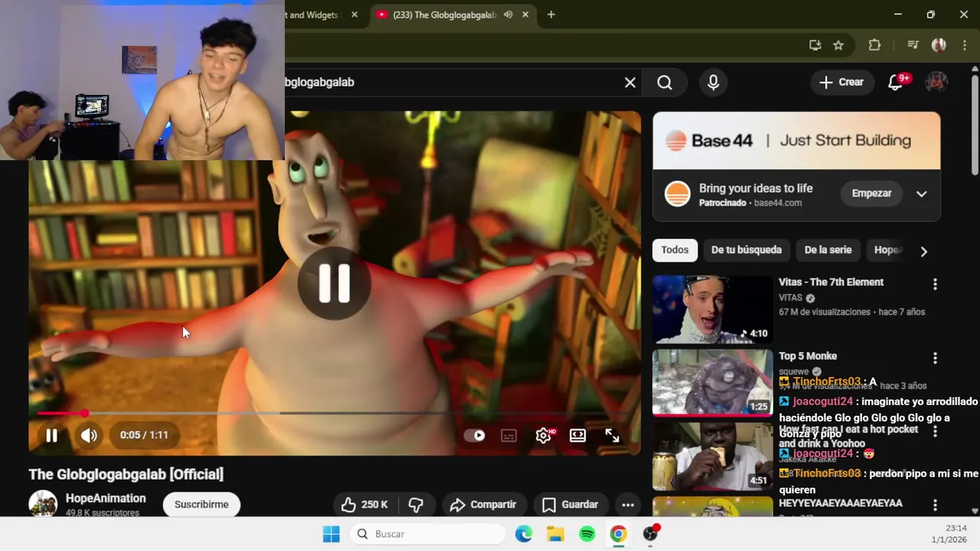This screenshot has height=551, width=980.
Task: Open more actions three dots below video
Action: [628, 504]
